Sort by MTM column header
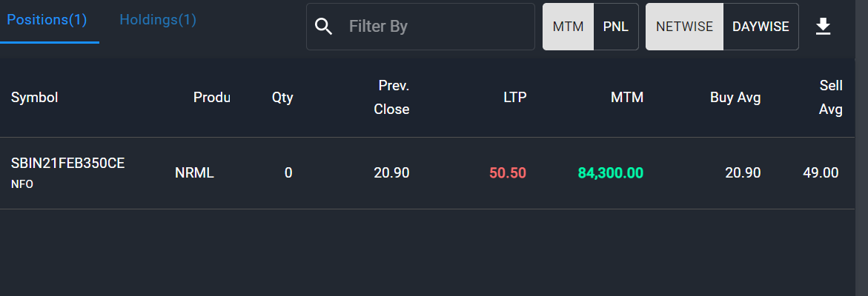 pos(627,98)
